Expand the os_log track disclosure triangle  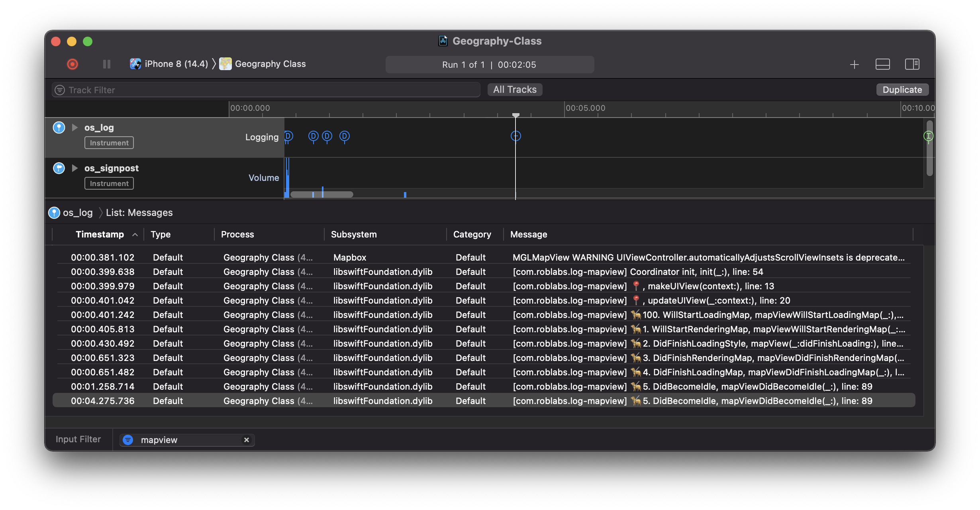(x=74, y=127)
